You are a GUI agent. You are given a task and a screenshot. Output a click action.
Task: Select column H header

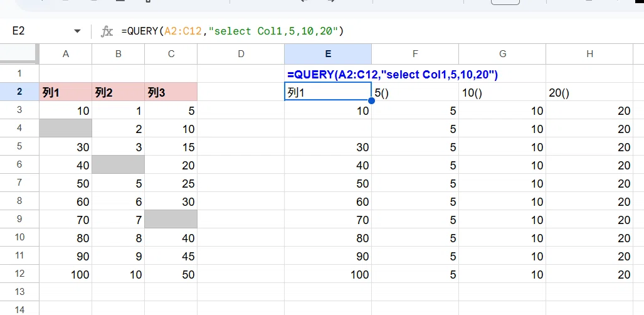pyautogui.click(x=590, y=54)
